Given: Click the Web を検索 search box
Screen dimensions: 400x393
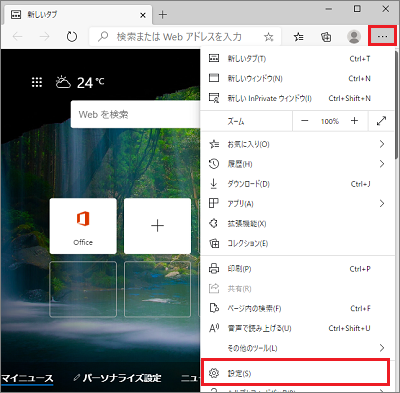Looking at the screenshot, I should point(135,114).
